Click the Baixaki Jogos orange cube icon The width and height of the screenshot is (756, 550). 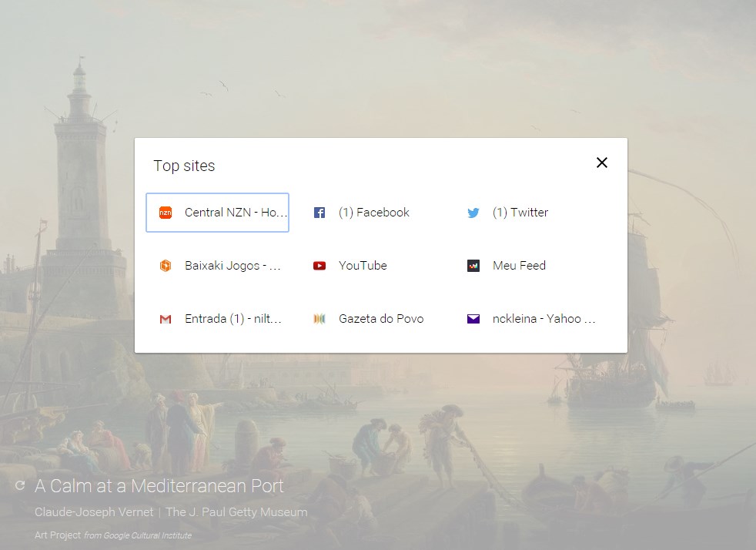point(166,266)
